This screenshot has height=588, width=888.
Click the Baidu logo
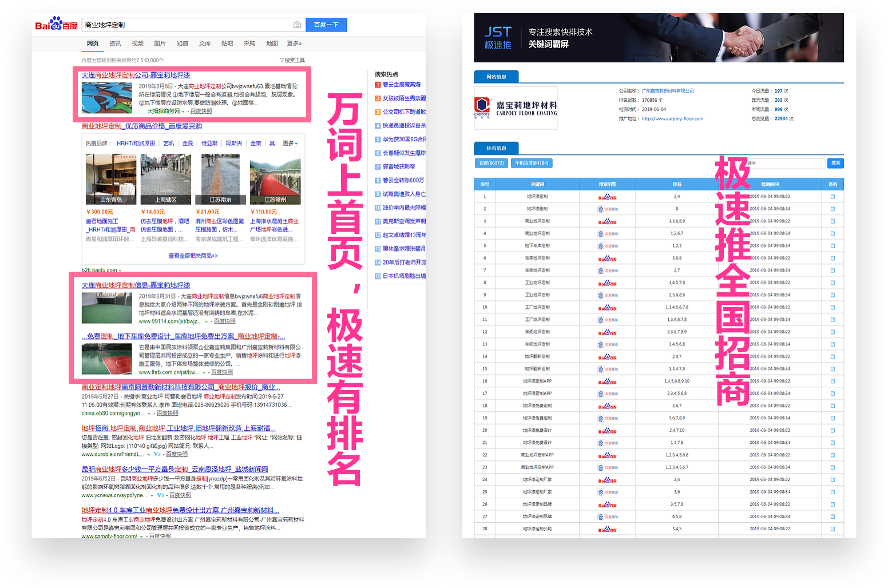coord(56,25)
